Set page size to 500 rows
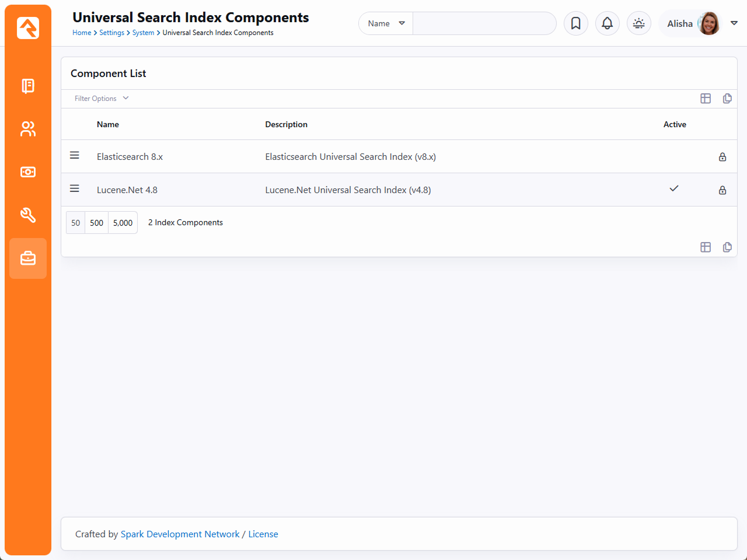747x560 pixels. tap(96, 223)
